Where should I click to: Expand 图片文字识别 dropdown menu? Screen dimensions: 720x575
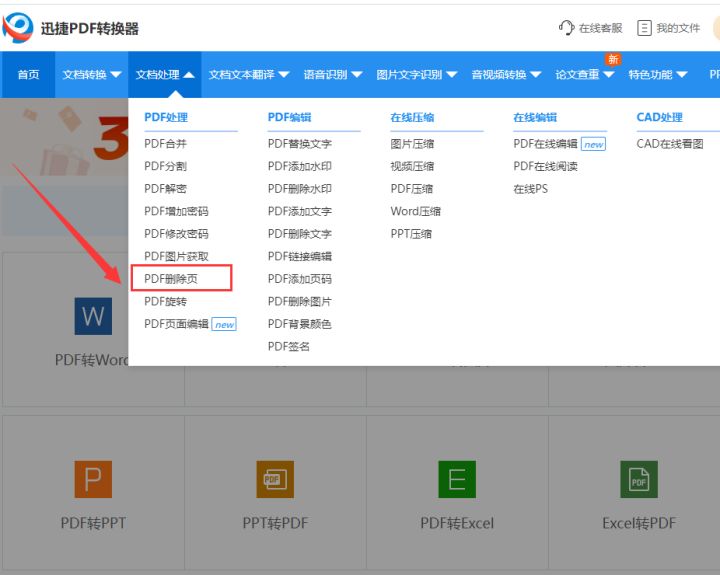416,74
